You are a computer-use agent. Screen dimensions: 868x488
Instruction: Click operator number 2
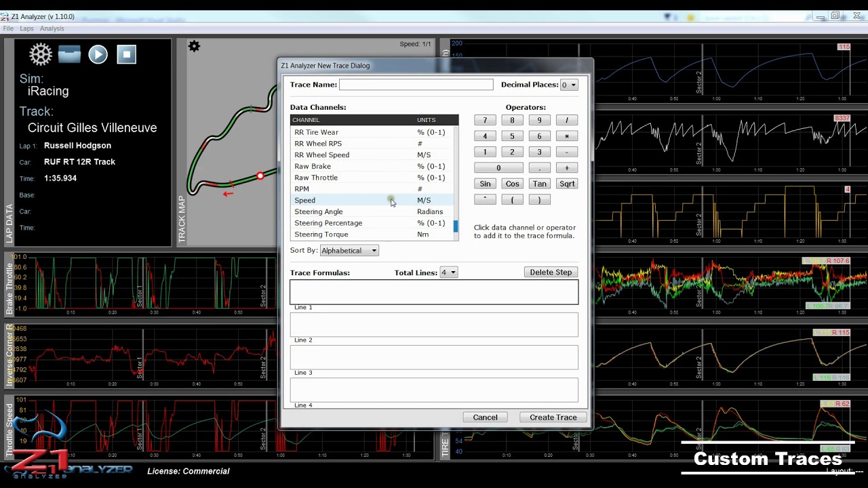click(x=512, y=152)
